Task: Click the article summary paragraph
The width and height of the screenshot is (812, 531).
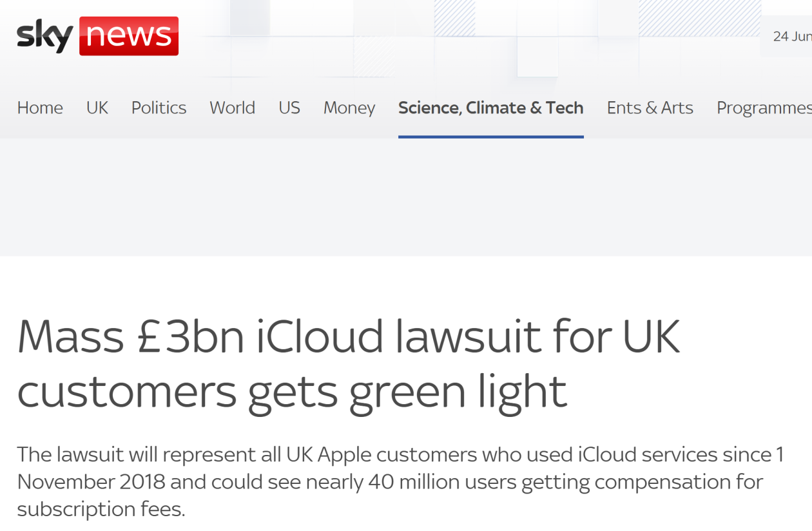Action: (x=400, y=482)
